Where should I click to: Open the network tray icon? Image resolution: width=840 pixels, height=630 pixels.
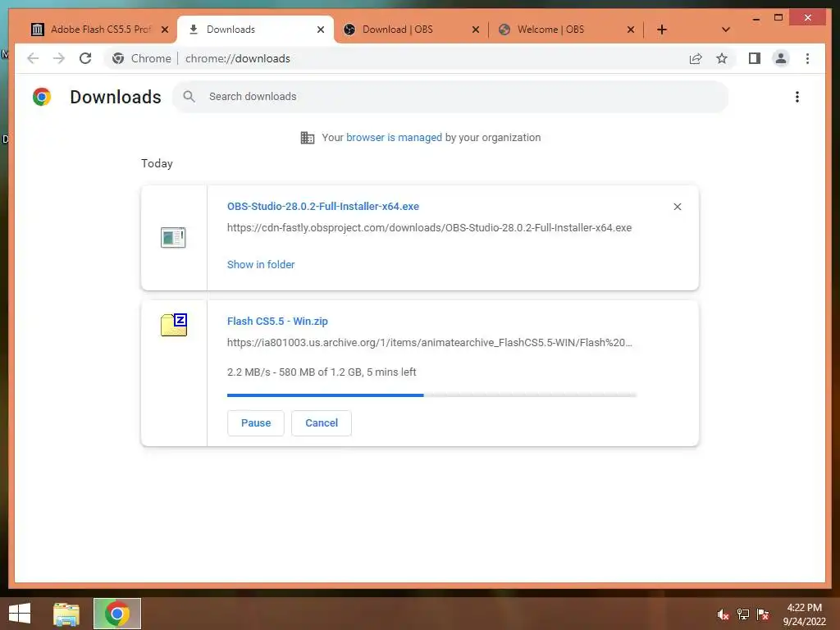pos(743,614)
